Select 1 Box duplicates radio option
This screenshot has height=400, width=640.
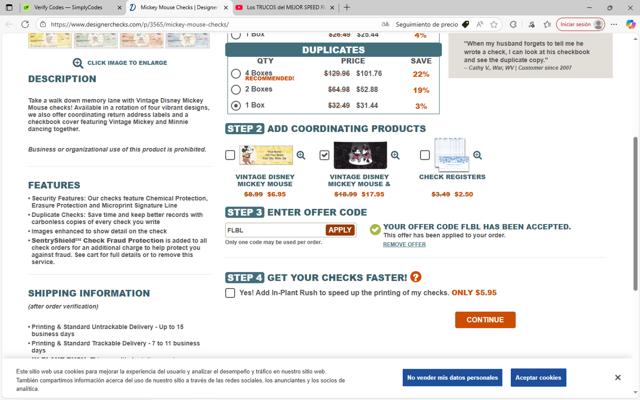click(x=236, y=105)
